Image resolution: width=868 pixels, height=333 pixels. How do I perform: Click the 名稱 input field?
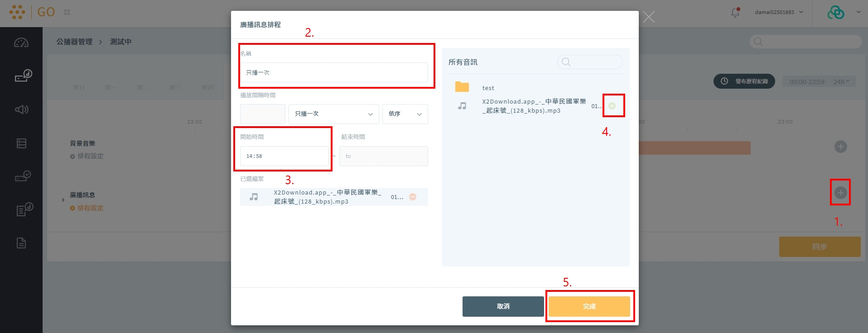[334, 72]
